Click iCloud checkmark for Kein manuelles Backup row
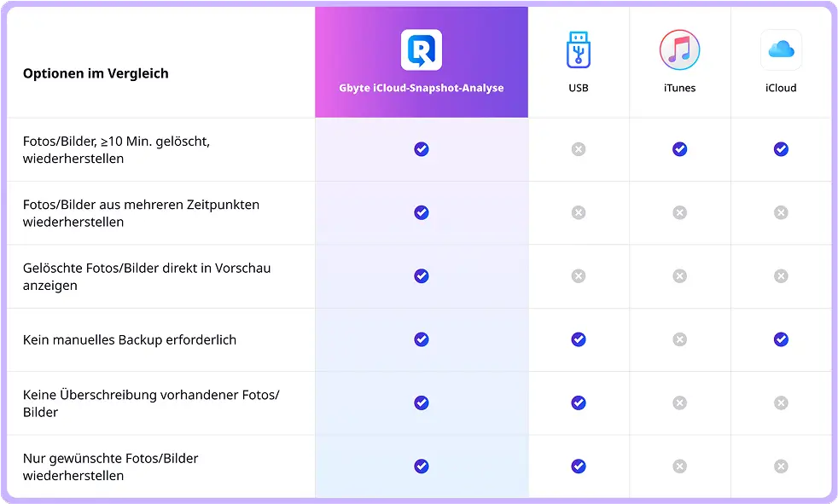The image size is (838, 504). [781, 339]
